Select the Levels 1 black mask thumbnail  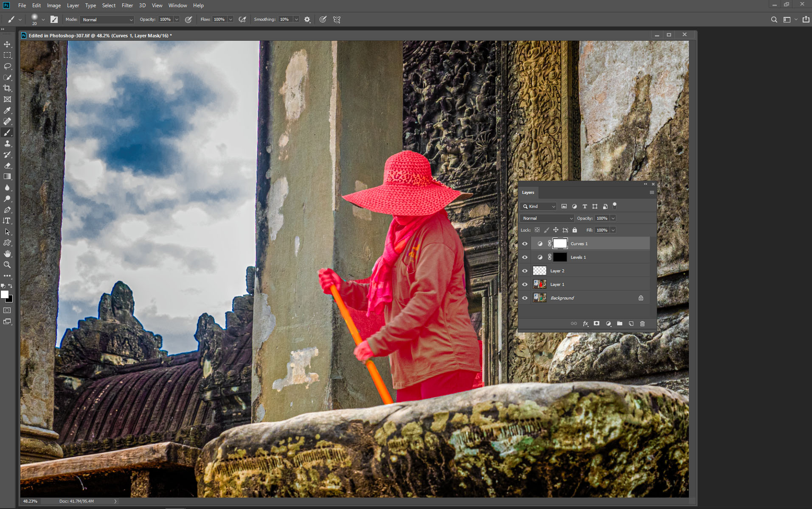coord(560,257)
